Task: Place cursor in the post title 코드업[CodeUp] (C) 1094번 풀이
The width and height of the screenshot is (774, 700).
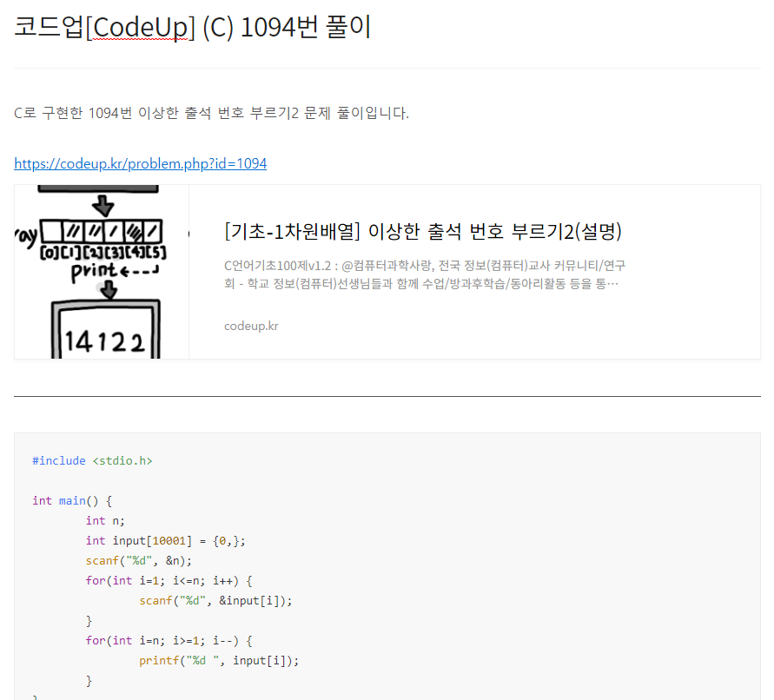Action: (x=193, y=27)
